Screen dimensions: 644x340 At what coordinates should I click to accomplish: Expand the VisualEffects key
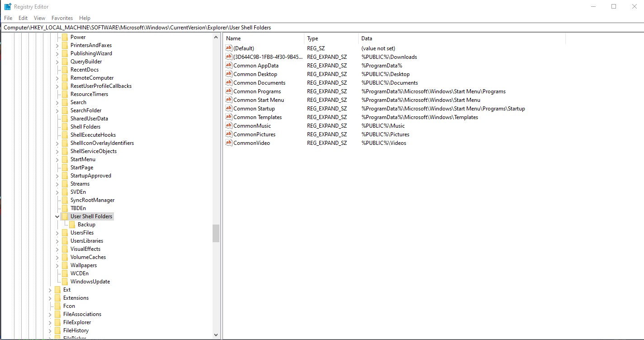57,249
